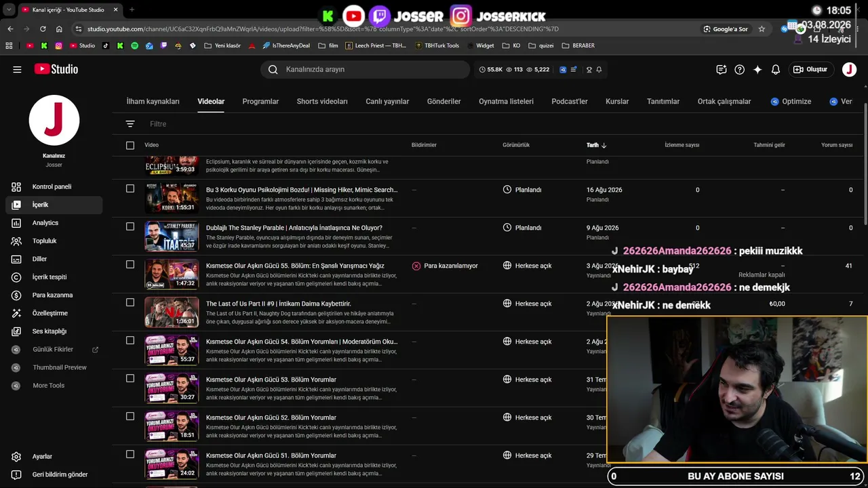Check The Last of Us Part II row
The height and width of the screenshot is (488, 868).
(130, 302)
